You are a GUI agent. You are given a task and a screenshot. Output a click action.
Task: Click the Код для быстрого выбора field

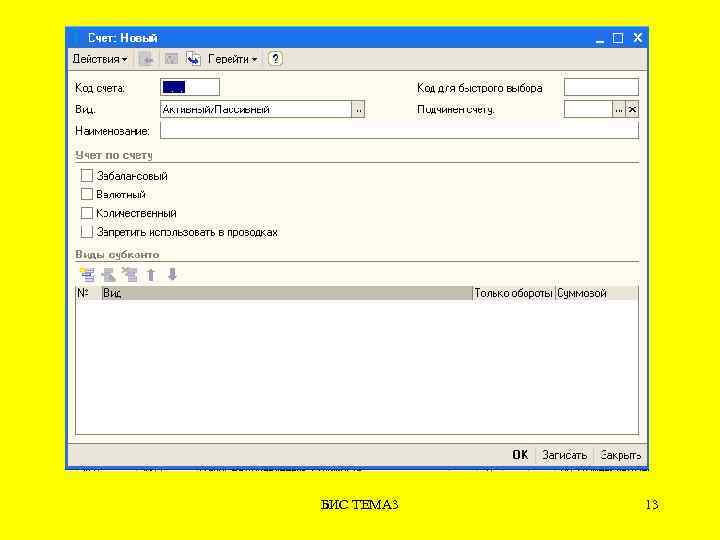(601, 87)
